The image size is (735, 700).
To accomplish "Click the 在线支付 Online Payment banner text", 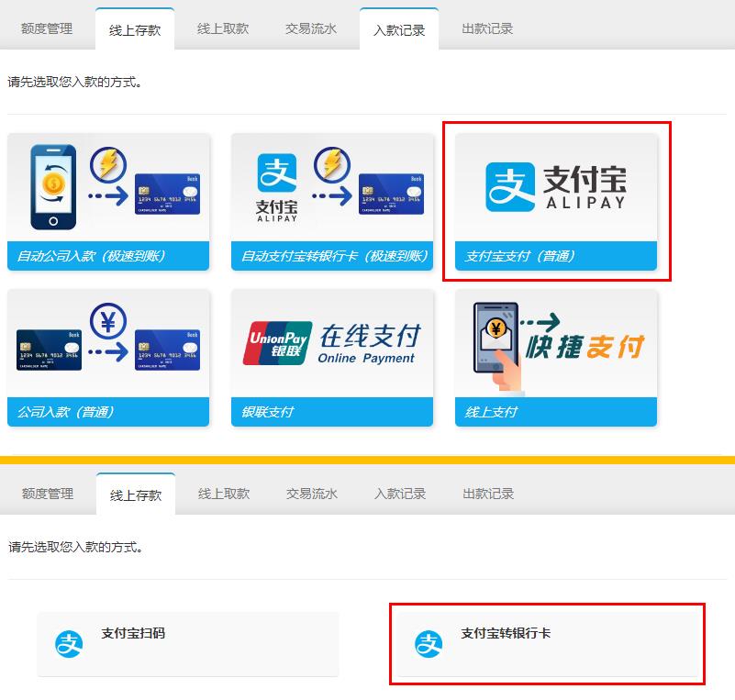I will (x=368, y=344).
